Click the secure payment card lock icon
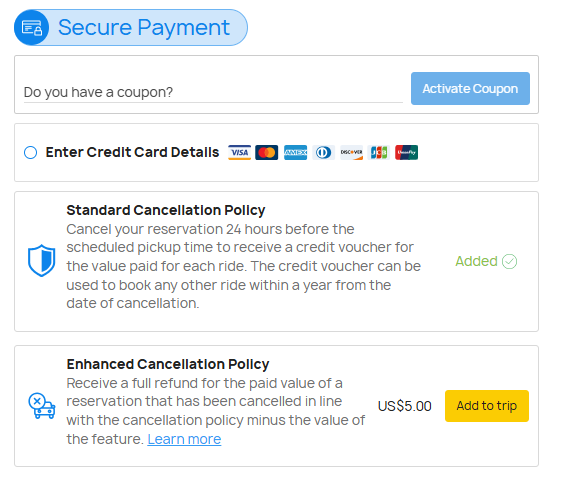 (x=32, y=28)
